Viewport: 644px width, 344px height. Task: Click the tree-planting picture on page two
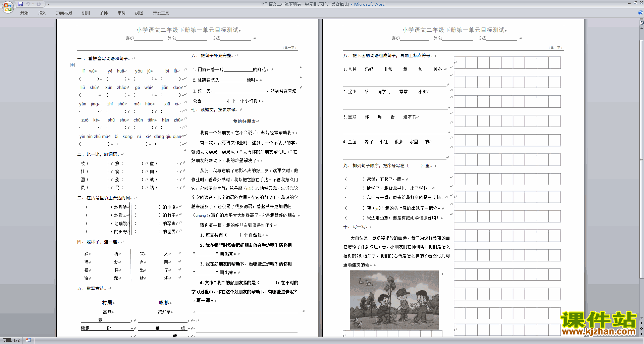[394, 300]
